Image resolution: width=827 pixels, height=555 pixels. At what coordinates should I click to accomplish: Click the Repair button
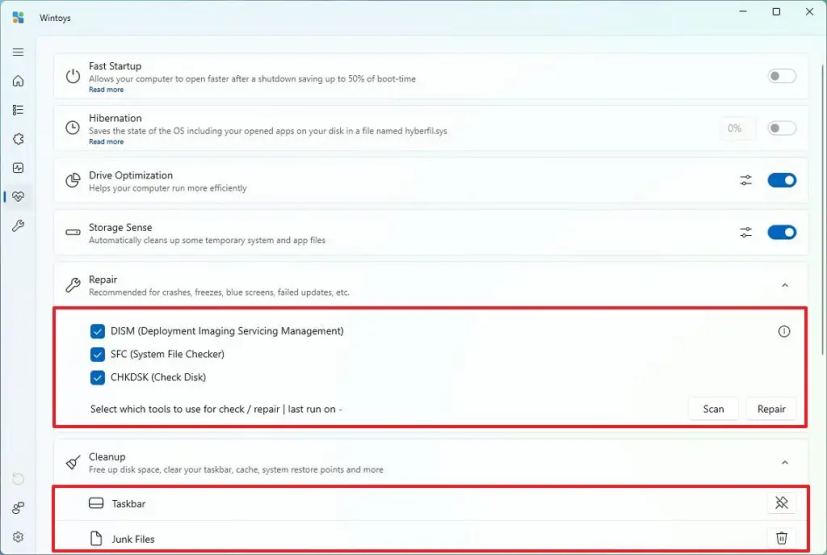coord(771,409)
